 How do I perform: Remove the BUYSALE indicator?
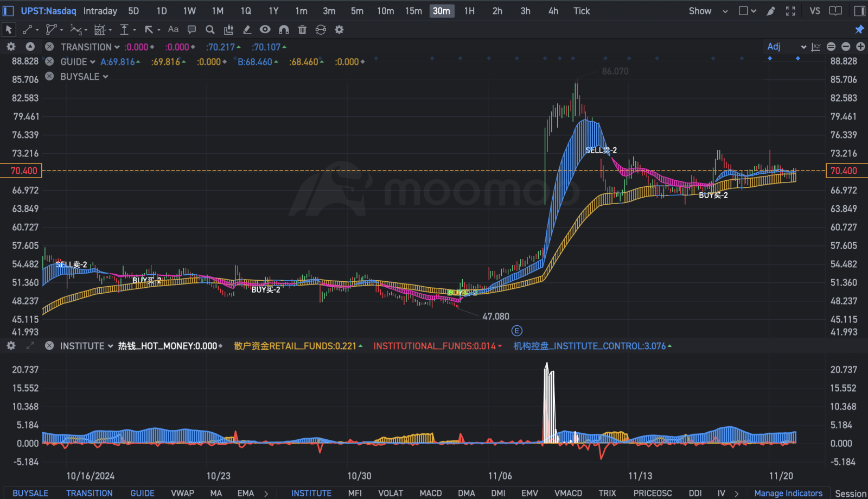49,76
